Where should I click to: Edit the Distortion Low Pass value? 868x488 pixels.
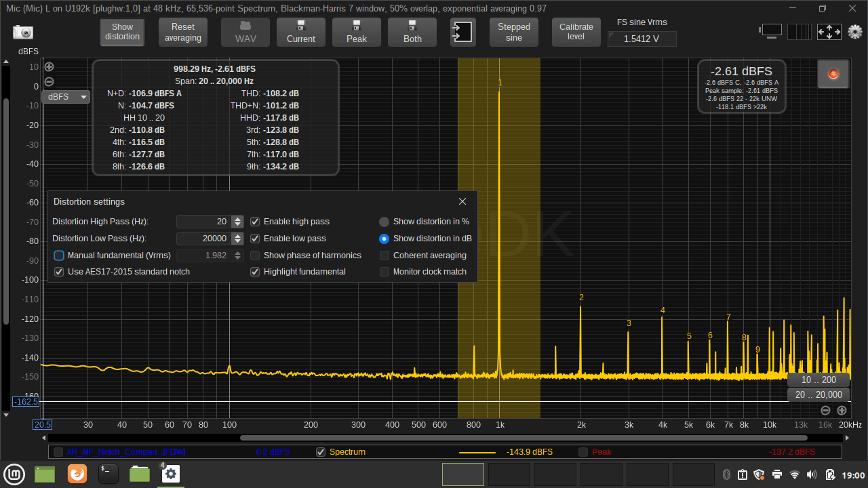coord(203,239)
